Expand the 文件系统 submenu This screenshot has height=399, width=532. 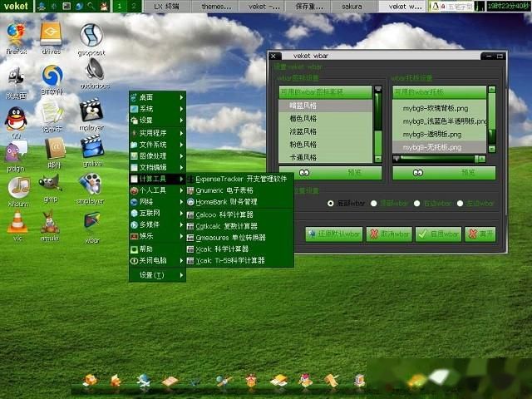[x=157, y=145]
